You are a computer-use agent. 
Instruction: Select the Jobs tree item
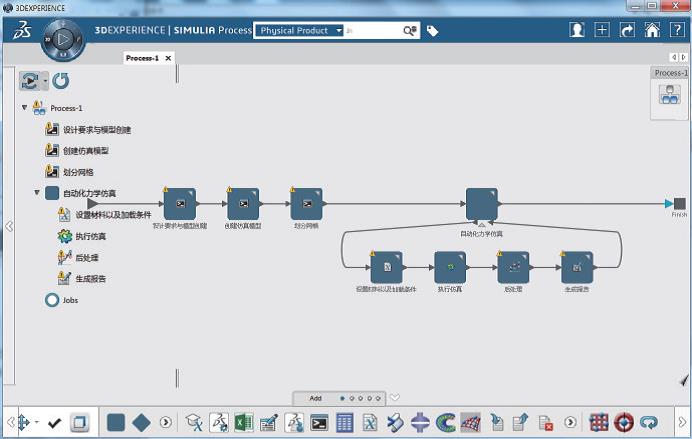70,300
